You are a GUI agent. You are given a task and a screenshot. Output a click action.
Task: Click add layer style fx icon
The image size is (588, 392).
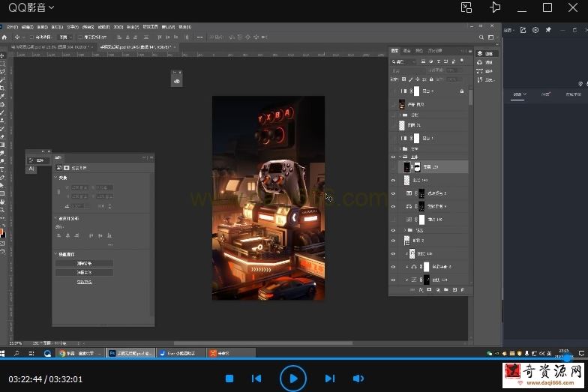pos(421,289)
